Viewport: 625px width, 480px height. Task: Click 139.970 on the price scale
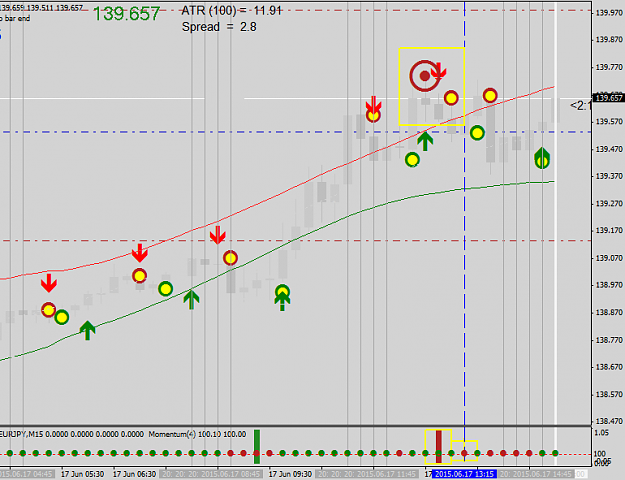[x=609, y=13]
